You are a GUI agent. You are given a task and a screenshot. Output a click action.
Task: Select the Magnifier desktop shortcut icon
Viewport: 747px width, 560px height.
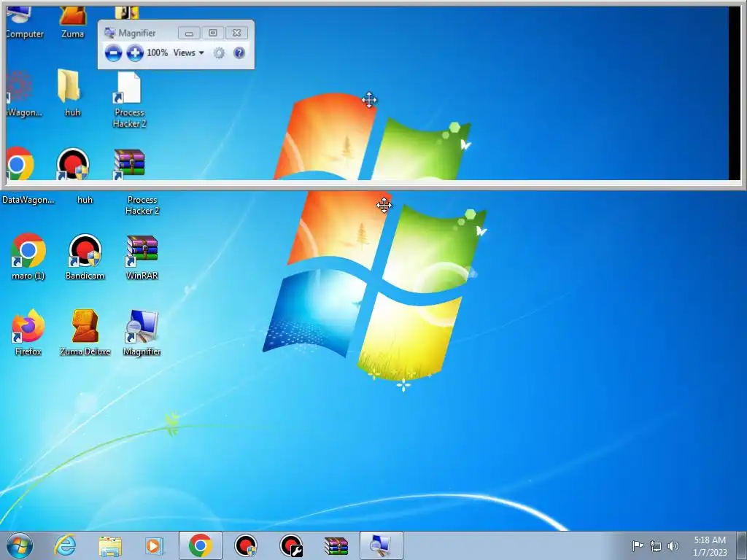142,332
